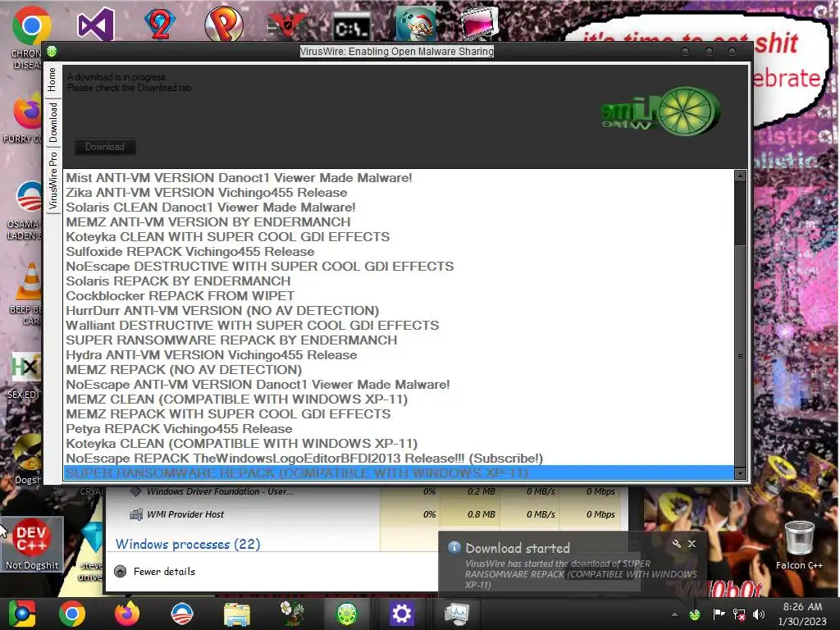Click Windows processes (22) group header
The height and width of the screenshot is (630, 840).
(x=188, y=545)
